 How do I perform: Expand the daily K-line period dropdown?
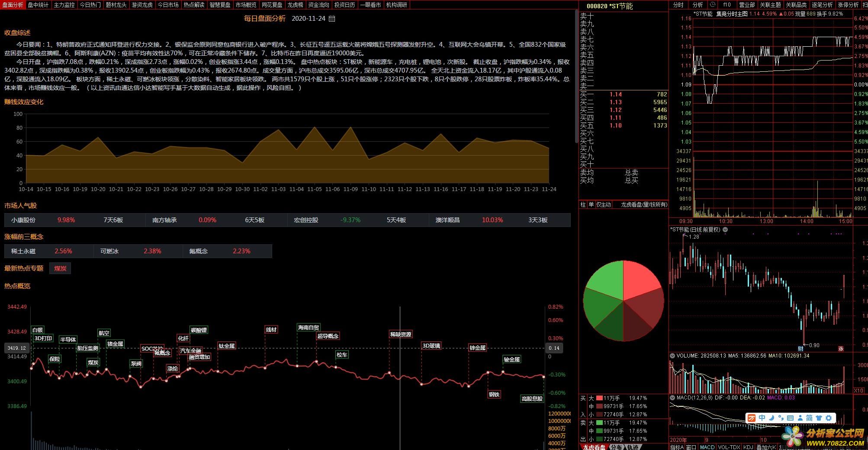[x=725, y=230]
